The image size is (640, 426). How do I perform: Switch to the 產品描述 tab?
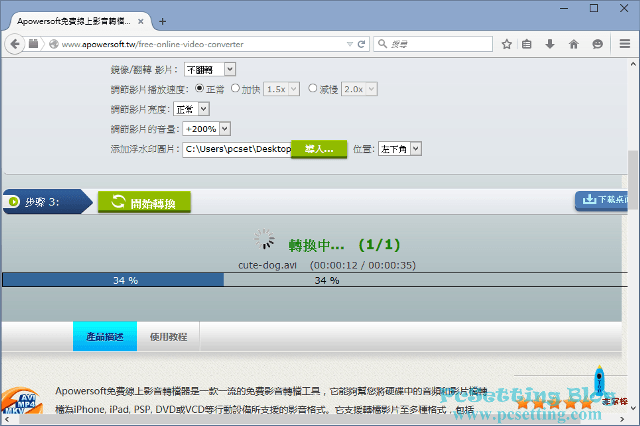[105, 336]
